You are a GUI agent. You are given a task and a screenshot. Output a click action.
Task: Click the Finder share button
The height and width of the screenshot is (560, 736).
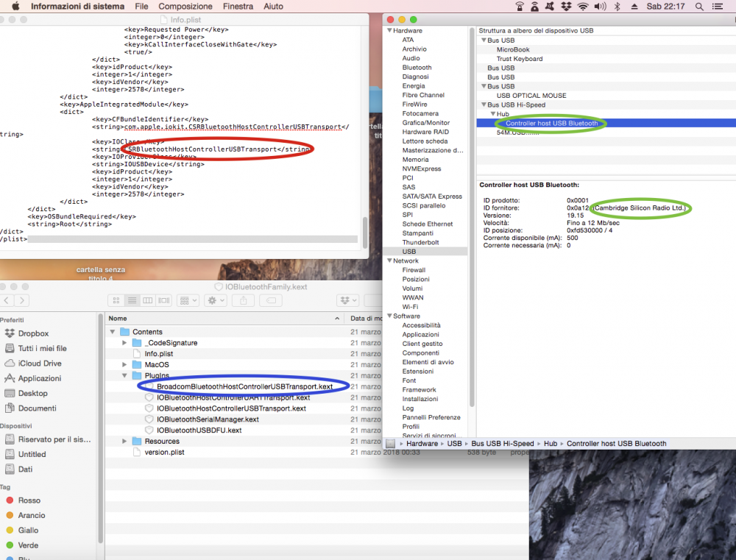(243, 300)
